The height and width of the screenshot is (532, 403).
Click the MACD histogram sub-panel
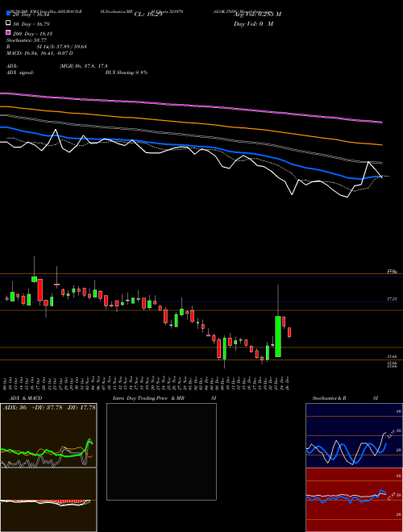point(48,500)
